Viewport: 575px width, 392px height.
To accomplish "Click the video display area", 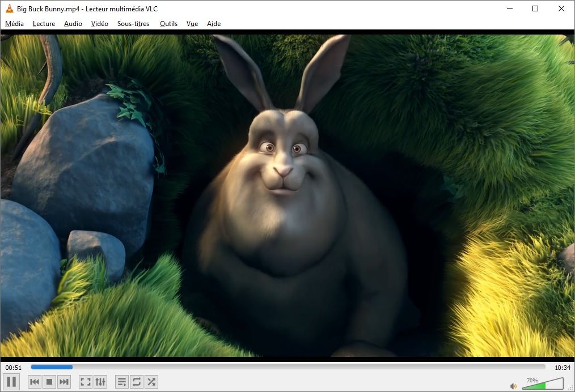I will [x=287, y=195].
